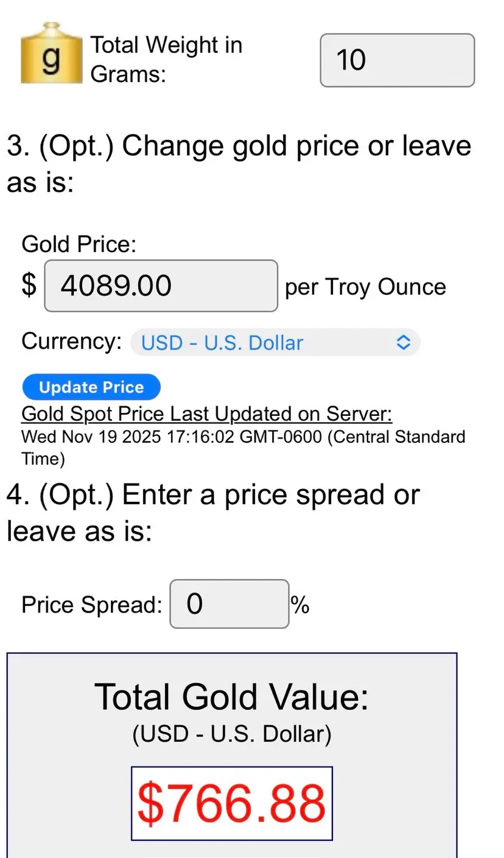Click the Gold Price input field
Image resolution: width=504 pixels, height=858 pixels.
point(161,286)
